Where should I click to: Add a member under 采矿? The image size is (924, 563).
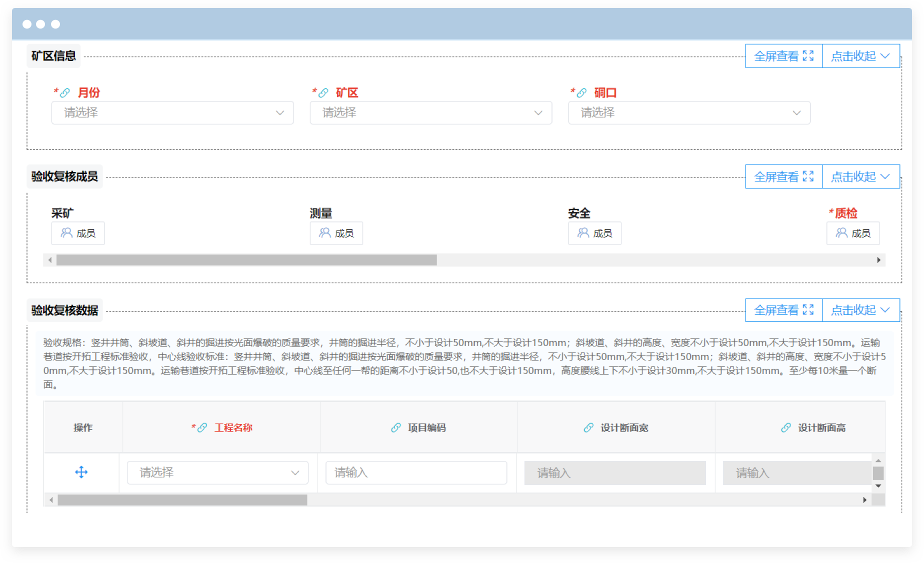78,233
